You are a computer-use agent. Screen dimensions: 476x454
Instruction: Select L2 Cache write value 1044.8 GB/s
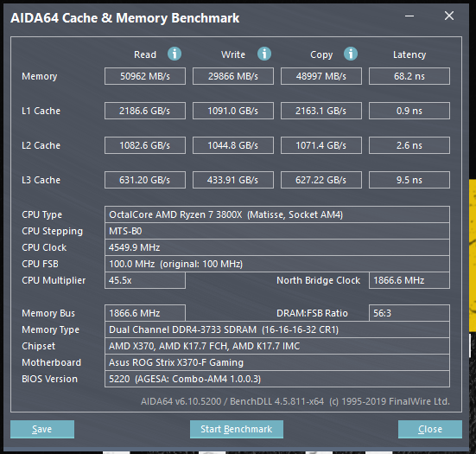(233, 145)
